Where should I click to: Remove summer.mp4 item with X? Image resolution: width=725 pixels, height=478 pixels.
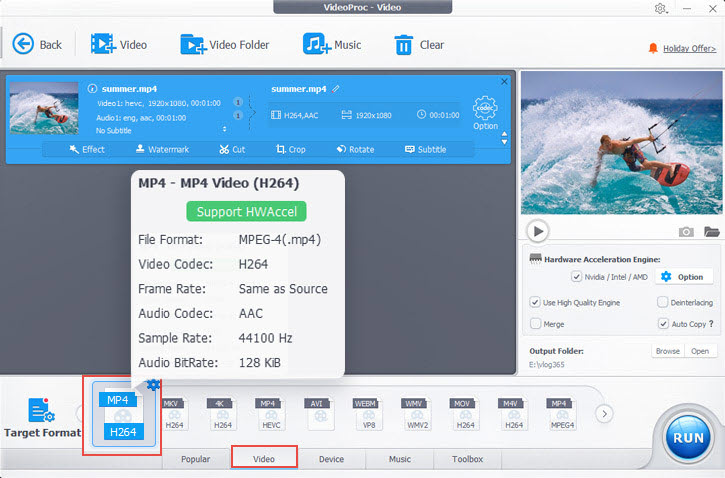click(504, 81)
